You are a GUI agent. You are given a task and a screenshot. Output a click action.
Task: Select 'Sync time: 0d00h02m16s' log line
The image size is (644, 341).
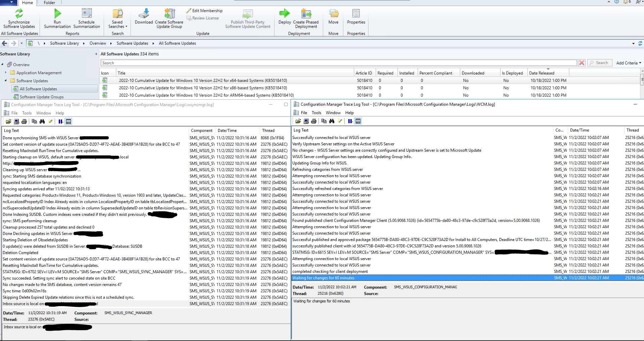[145, 291]
